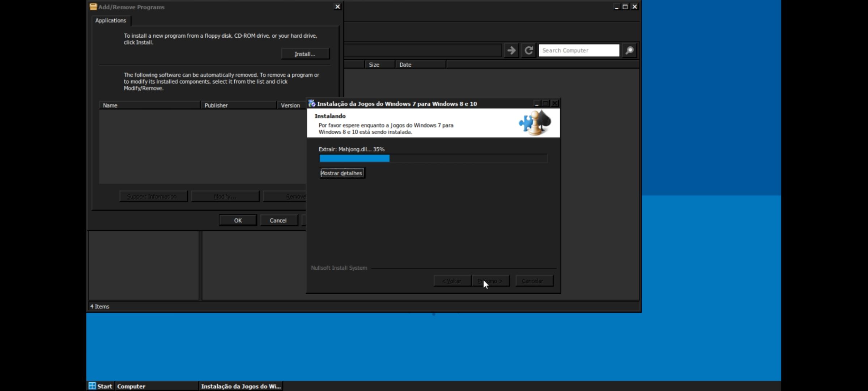This screenshot has height=391, width=868.
Task: Click the Add/Remove Programs title icon
Action: point(93,7)
